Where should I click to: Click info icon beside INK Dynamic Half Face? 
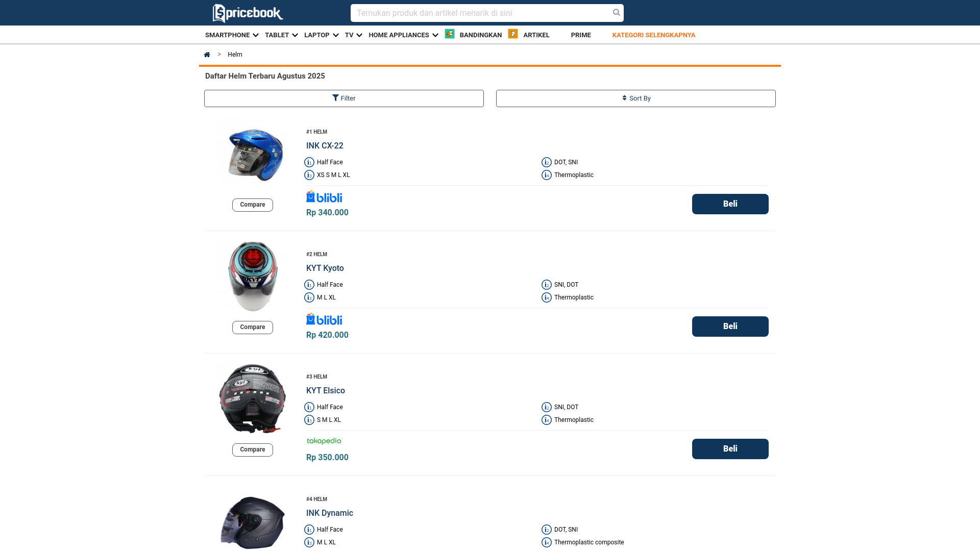point(309,530)
